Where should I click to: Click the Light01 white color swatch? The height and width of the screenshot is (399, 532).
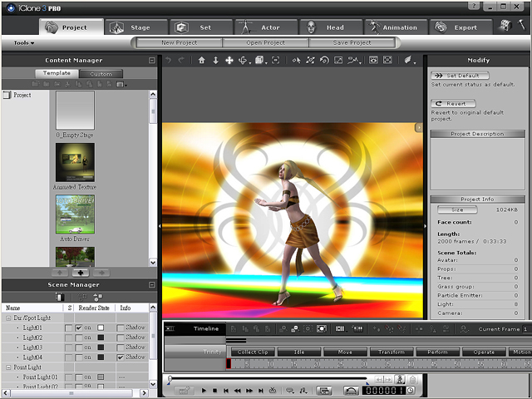(x=101, y=328)
